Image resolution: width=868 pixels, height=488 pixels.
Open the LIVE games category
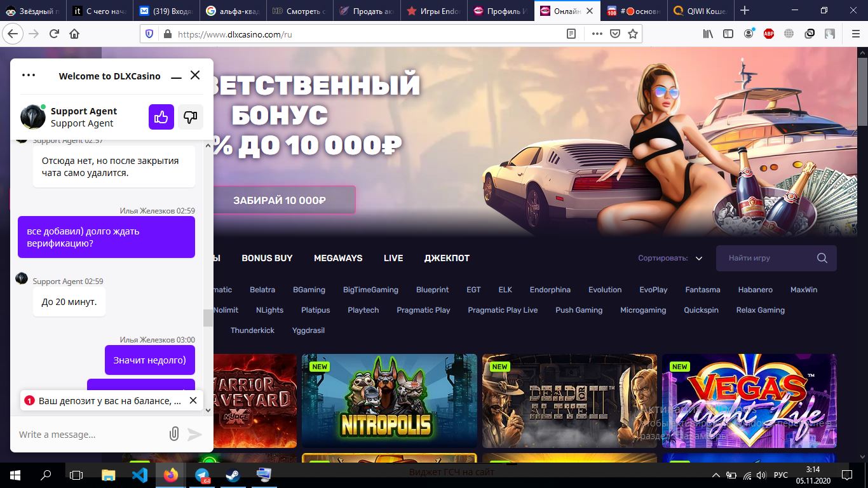point(393,258)
